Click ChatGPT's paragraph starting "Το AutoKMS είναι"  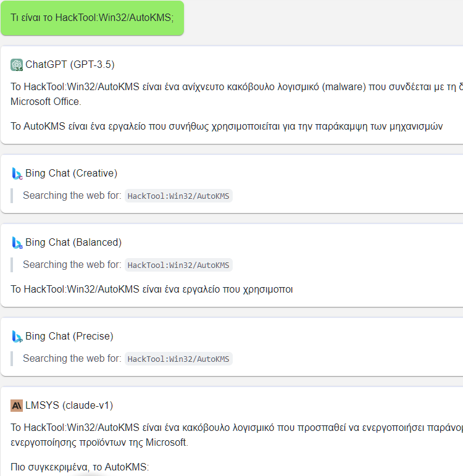click(227, 127)
